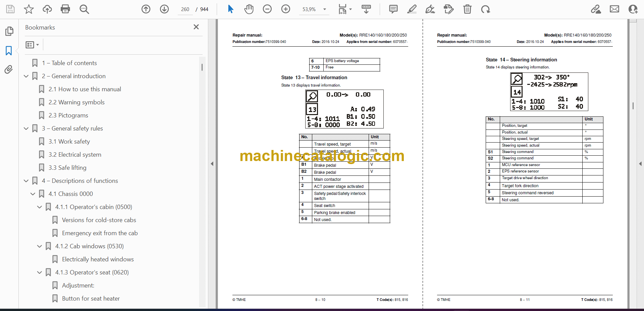644x311 pixels.
Task: Jump to Electrically heated windows bookmark
Action: 98,259
